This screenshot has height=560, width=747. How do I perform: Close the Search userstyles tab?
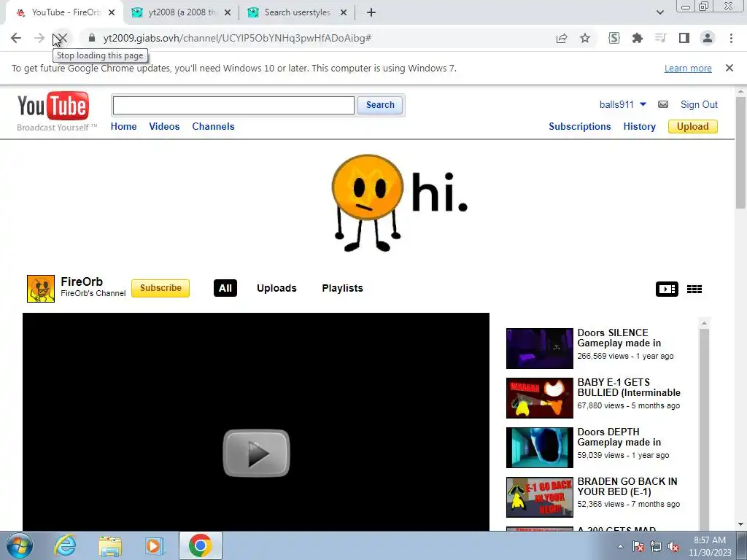coord(344,12)
